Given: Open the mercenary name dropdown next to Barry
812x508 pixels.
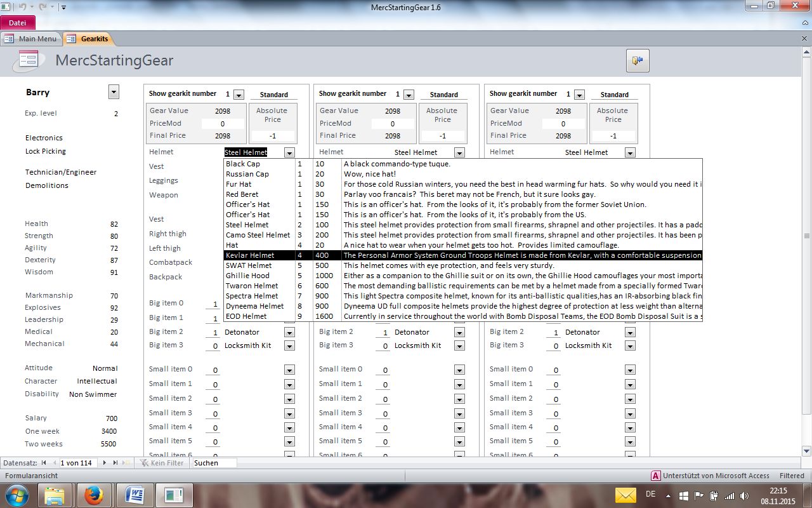Looking at the screenshot, I should click(114, 92).
